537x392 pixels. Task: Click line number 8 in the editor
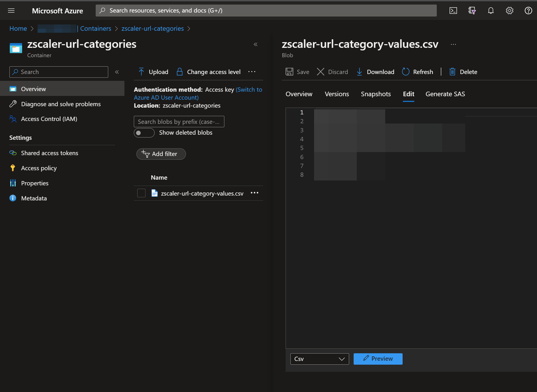click(x=302, y=175)
